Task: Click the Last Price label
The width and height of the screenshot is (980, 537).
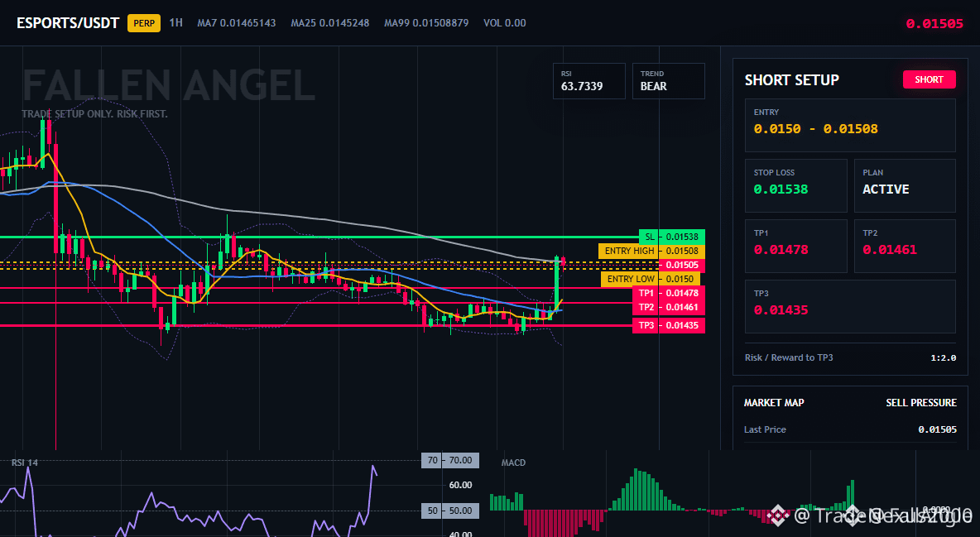Action: click(x=765, y=429)
